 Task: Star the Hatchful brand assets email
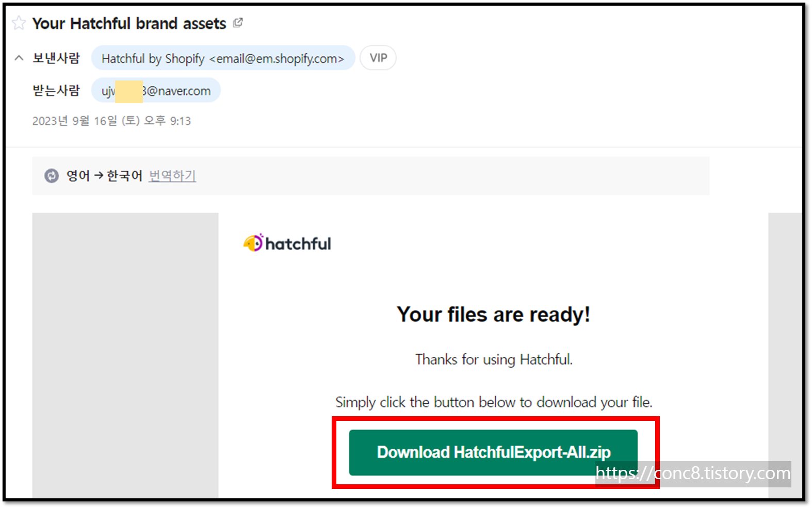pyautogui.click(x=19, y=23)
